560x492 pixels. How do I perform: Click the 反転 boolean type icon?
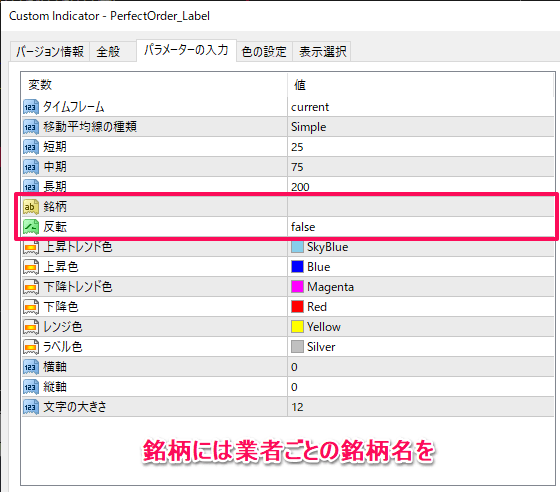coord(31,227)
